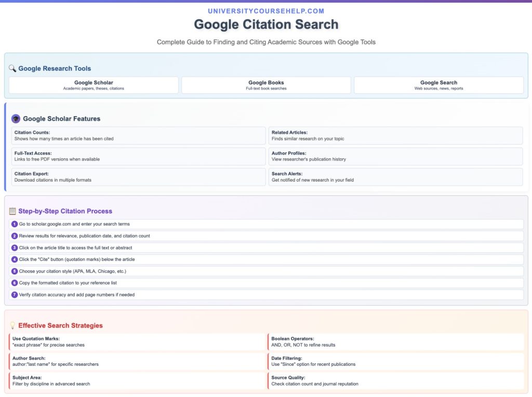Image resolution: width=532 pixels, height=397 pixels.
Task: Select the Citation Export feature entry
Action: (139, 177)
